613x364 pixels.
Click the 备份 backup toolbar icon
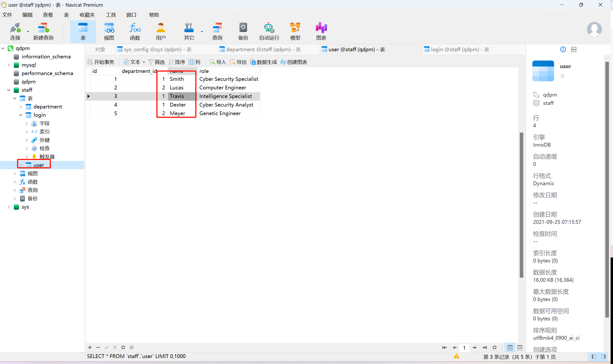(x=243, y=31)
